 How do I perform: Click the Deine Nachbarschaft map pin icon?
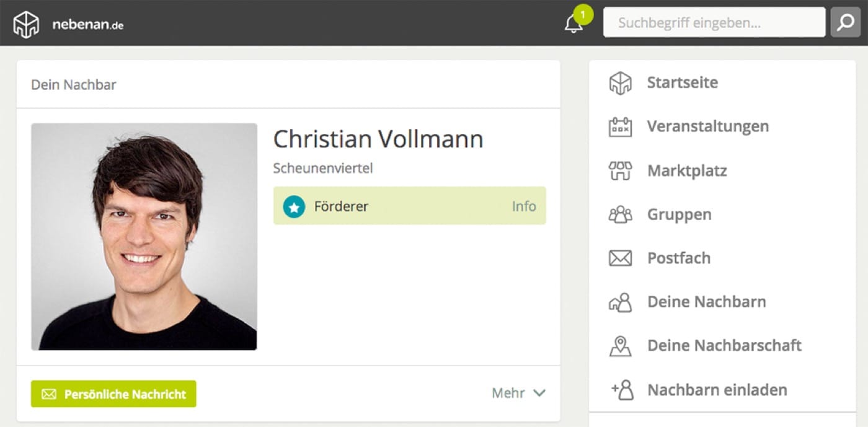pos(620,346)
